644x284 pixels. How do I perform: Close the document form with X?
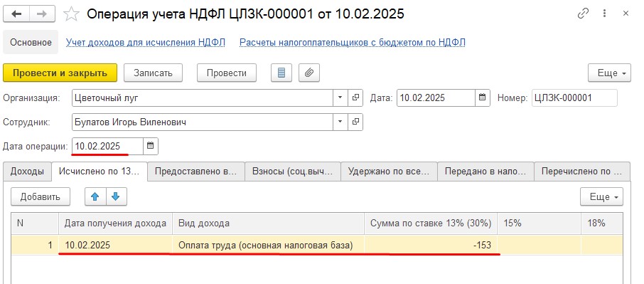(626, 14)
